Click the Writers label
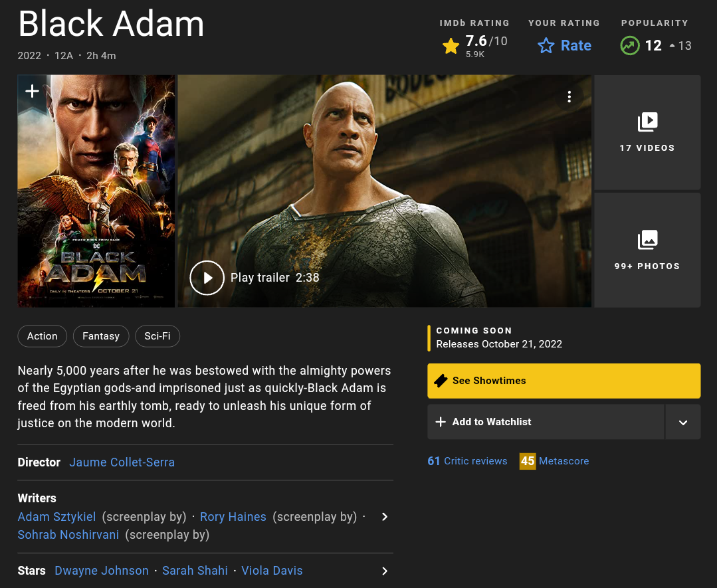Image resolution: width=717 pixels, height=588 pixels. pyautogui.click(x=37, y=498)
